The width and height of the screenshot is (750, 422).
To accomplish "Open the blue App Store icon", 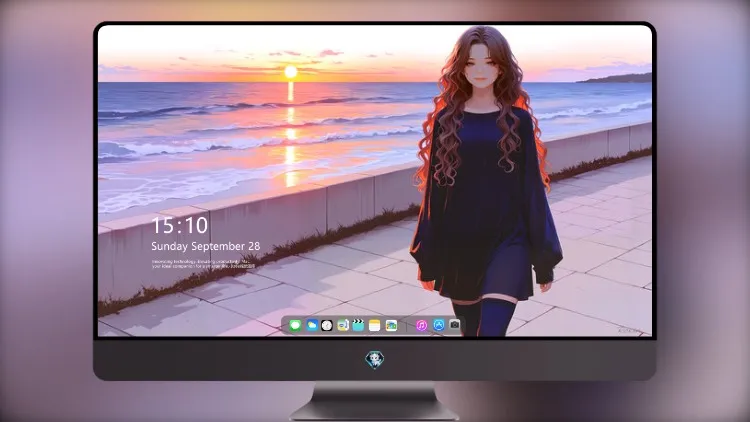I will [x=439, y=325].
